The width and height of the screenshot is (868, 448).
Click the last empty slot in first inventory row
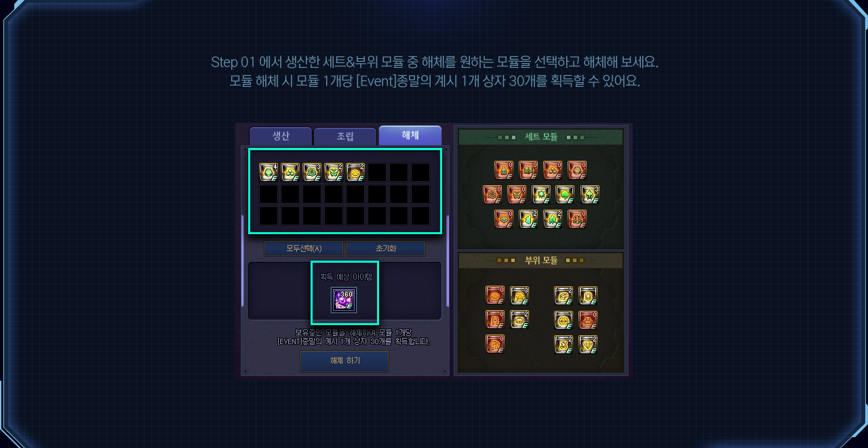click(x=420, y=172)
